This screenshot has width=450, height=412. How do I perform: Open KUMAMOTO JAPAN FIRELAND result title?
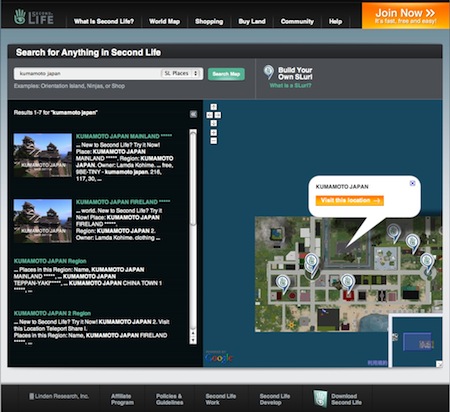click(123, 202)
